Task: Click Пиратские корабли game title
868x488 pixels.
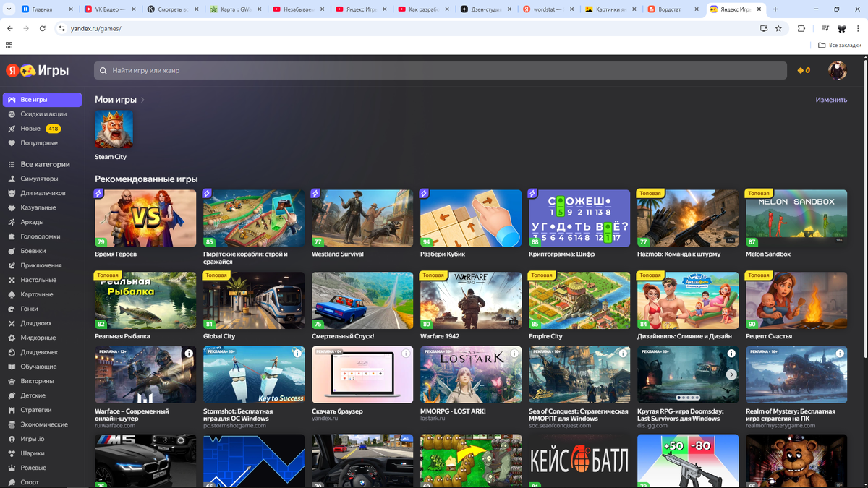Action: pos(245,257)
